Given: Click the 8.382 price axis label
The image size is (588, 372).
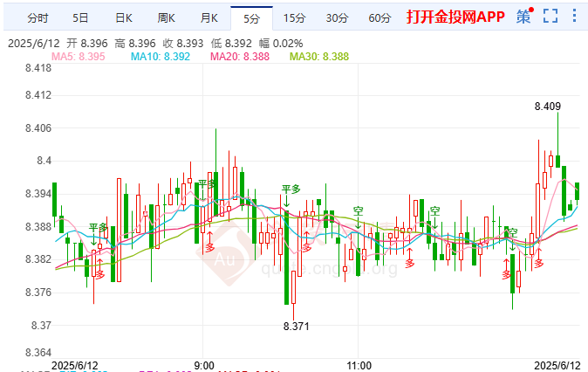Looking at the screenshot, I should 38,259.
